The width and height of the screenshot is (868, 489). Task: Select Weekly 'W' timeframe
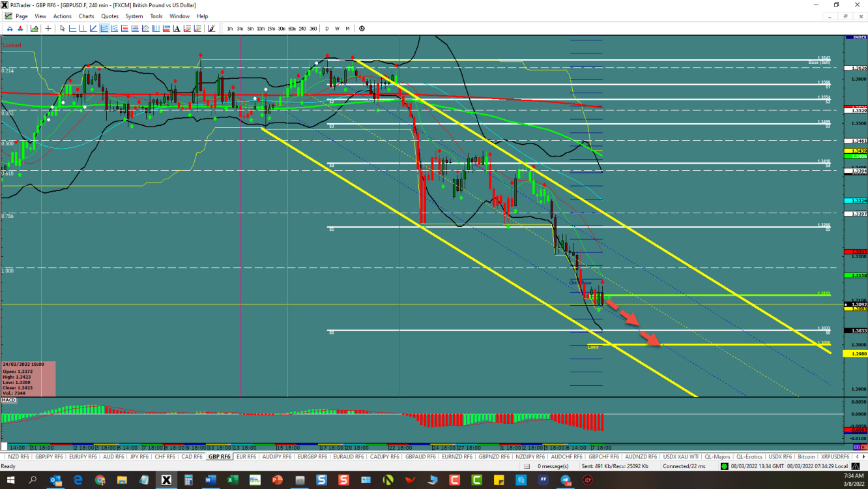click(x=338, y=28)
